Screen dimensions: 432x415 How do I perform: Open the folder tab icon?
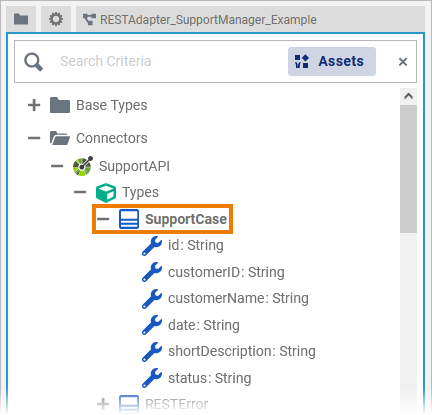click(21, 19)
